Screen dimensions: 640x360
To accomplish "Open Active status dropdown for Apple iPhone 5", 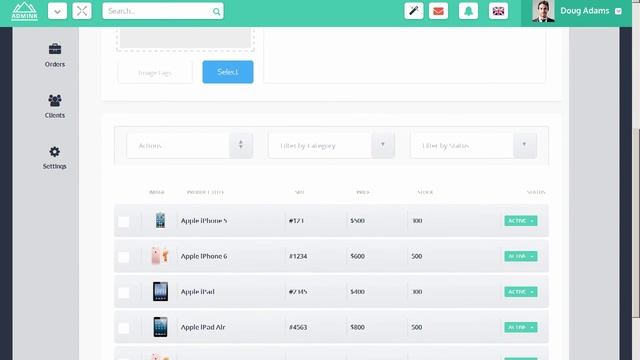I will [x=520, y=221].
